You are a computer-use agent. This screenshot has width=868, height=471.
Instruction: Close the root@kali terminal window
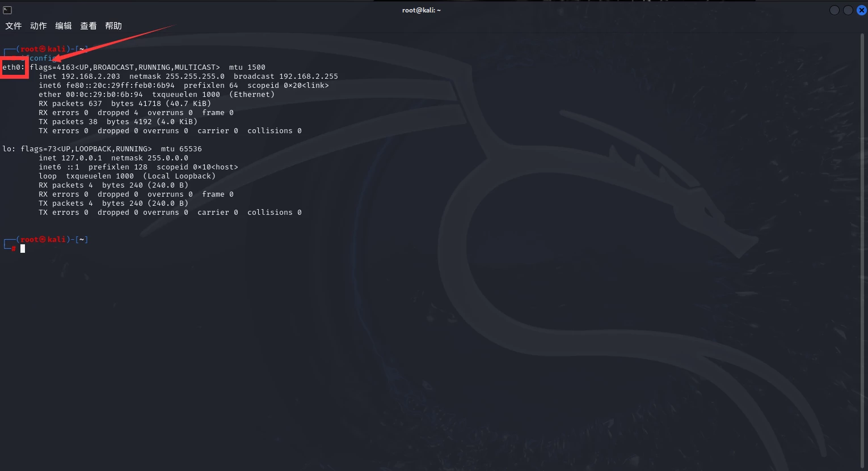point(861,10)
